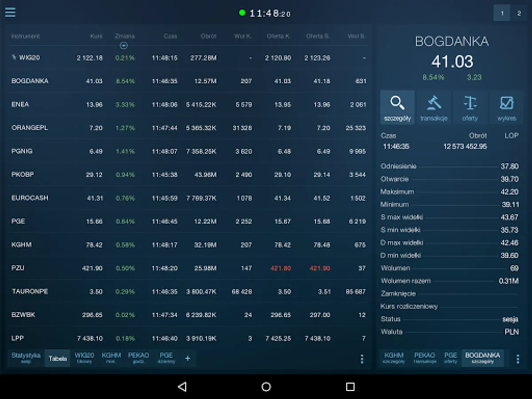Sort by Wol S. column header
532x399 pixels.
(357, 36)
